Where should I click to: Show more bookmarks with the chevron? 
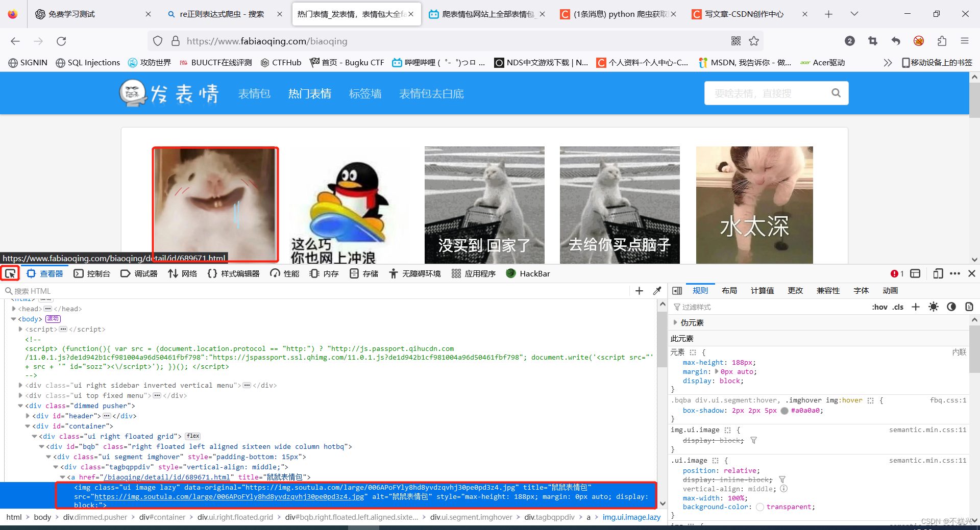[x=888, y=63]
